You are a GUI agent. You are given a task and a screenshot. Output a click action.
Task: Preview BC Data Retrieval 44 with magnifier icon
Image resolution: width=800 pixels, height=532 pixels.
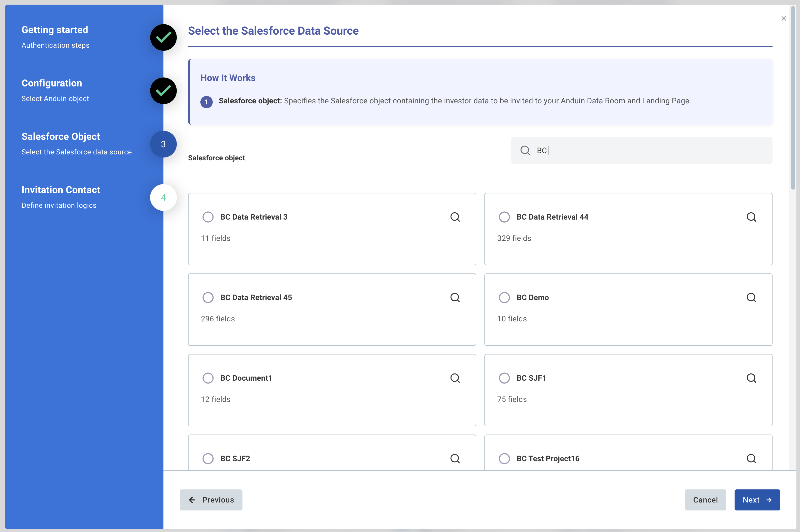click(751, 217)
